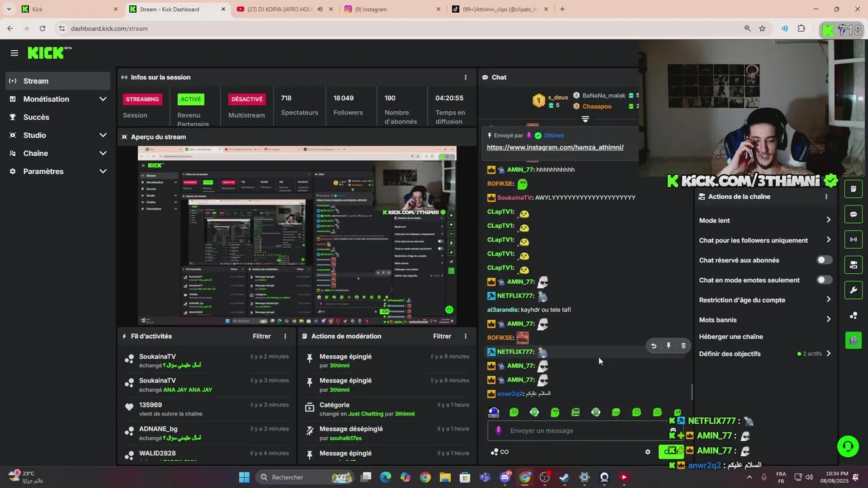Click the green clapperboard icon in right rail
Viewport: 868px width, 488px height.
(x=853, y=340)
